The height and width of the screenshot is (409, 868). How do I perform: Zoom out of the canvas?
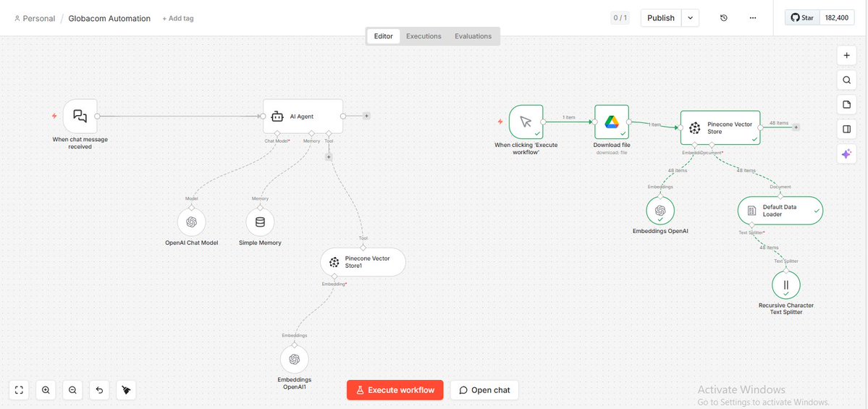(72, 390)
